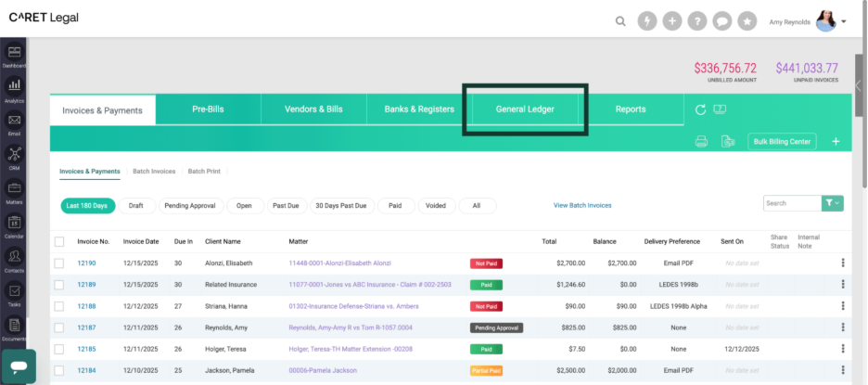Image resolution: width=868 pixels, height=385 pixels.
Task: Check the box for invoice 12185
Action: pos(59,349)
